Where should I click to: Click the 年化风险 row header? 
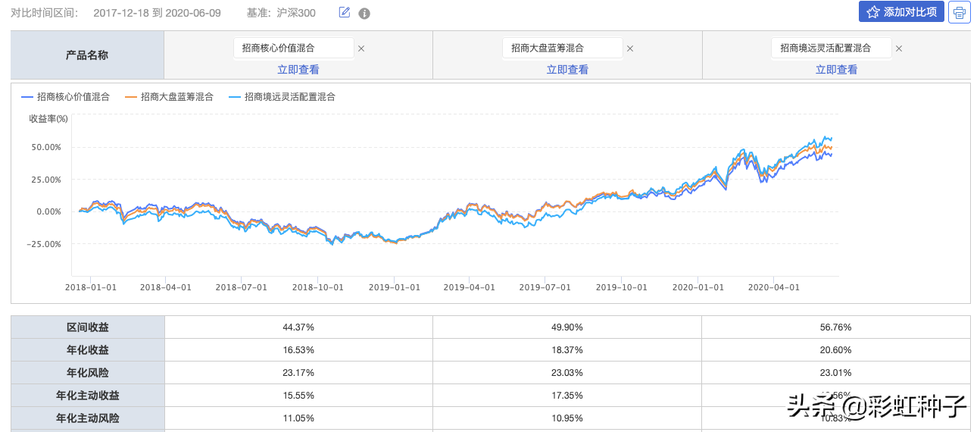88,373
